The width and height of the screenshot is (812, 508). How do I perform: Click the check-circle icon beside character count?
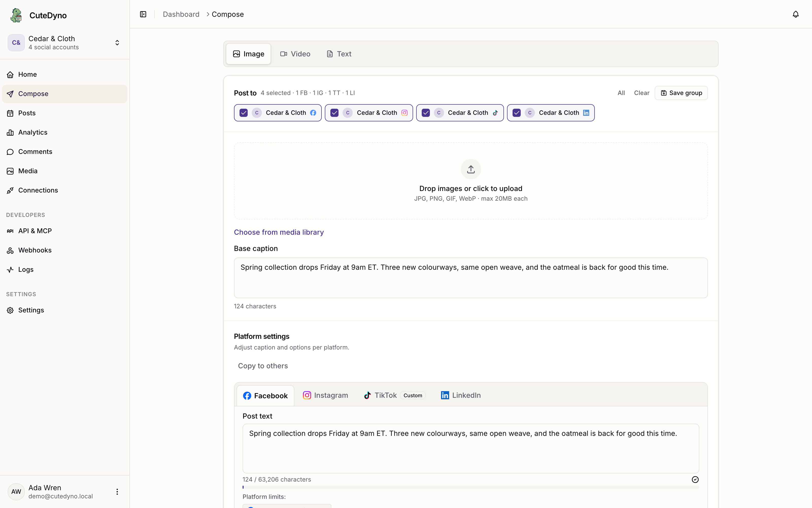(695, 480)
